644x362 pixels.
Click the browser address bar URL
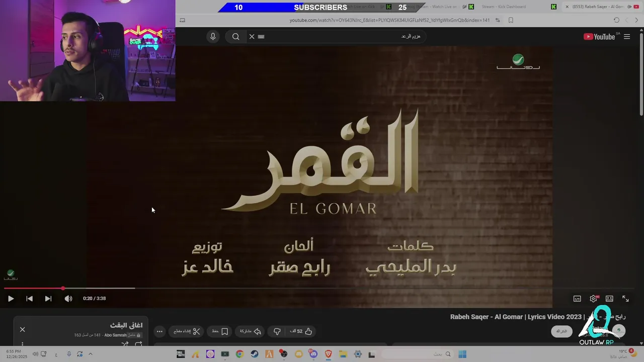(389, 20)
